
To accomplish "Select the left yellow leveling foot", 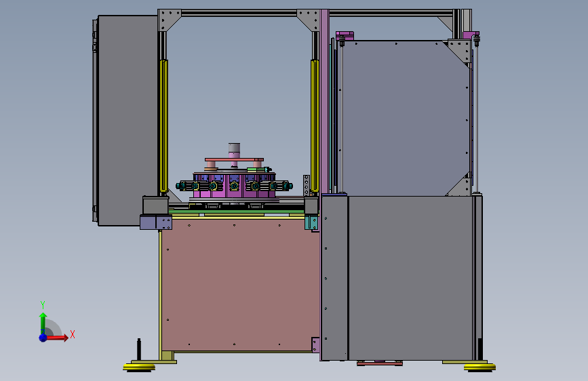I will [139, 367].
